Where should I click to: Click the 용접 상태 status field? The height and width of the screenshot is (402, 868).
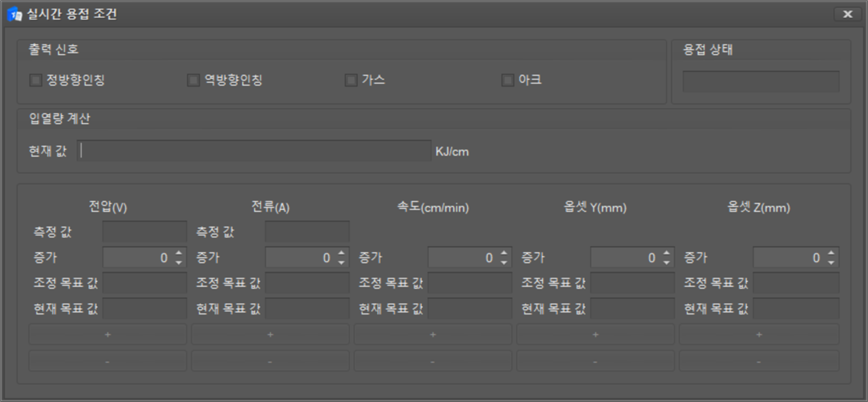click(761, 81)
